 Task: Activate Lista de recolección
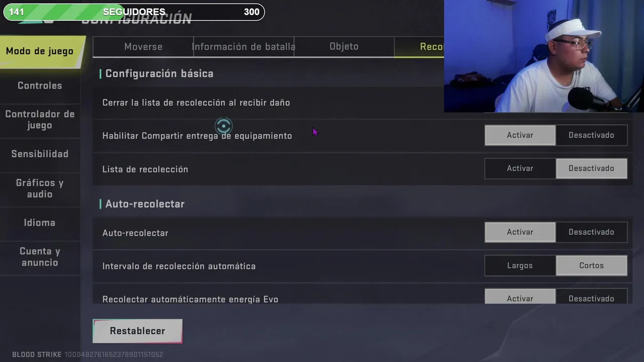[520, 168]
